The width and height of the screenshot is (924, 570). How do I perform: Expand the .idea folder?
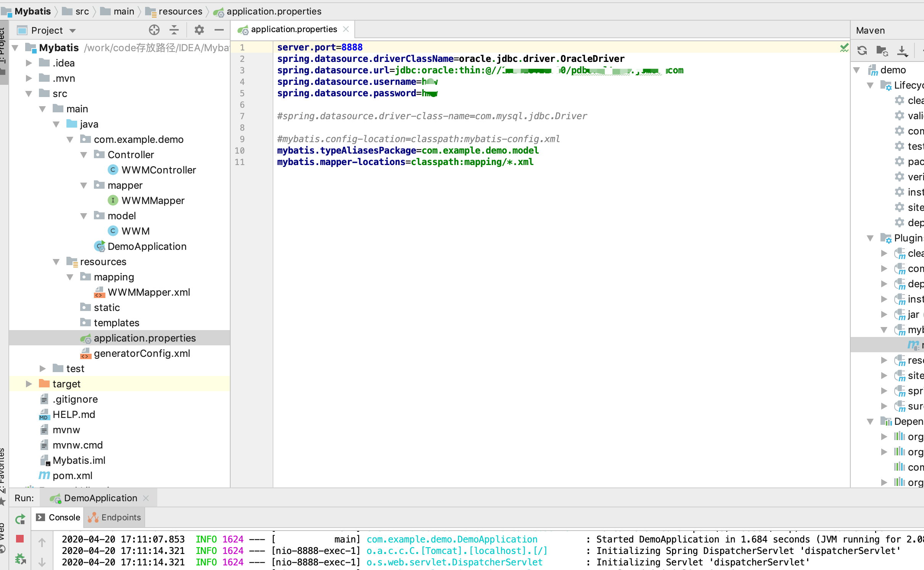(x=29, y=63)
